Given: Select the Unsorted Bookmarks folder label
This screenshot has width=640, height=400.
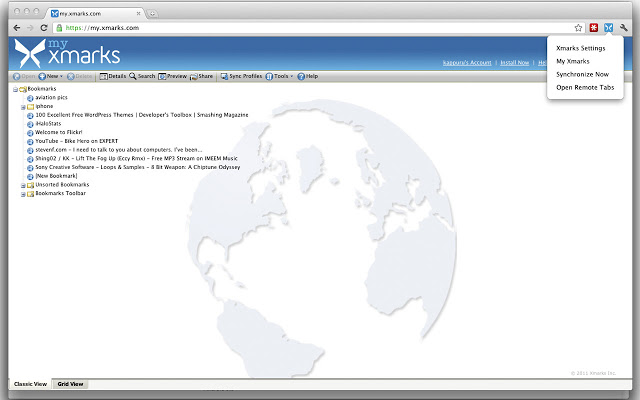Looking at the screenshot, I should tap(62, 184).
